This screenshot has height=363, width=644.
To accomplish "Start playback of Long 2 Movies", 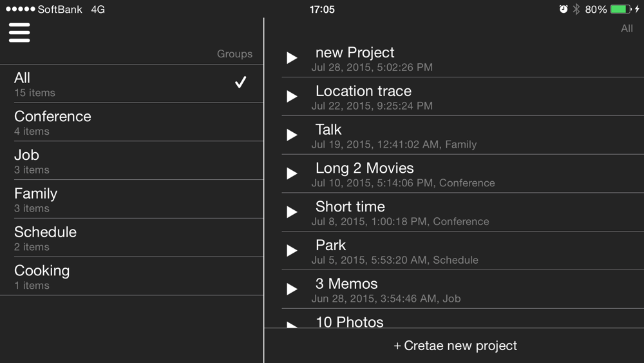I will pyautogui.click(x=292, y=173).
